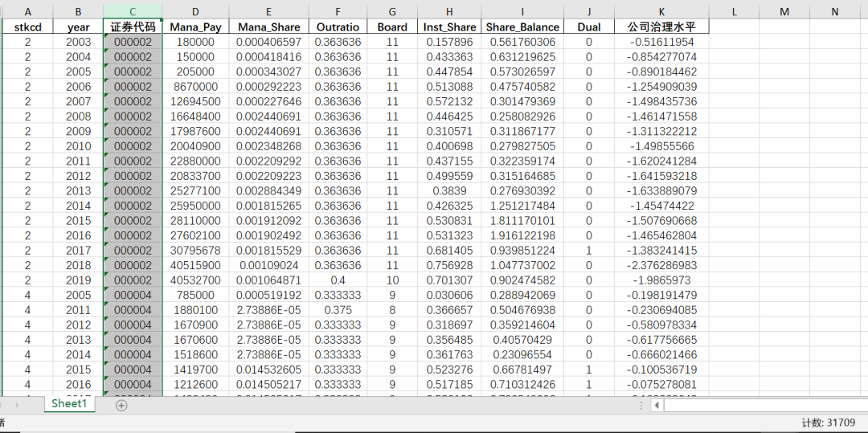The image size is (868, 433).
Task: Select cell containing 0.00109024
Action: (268, 265)
